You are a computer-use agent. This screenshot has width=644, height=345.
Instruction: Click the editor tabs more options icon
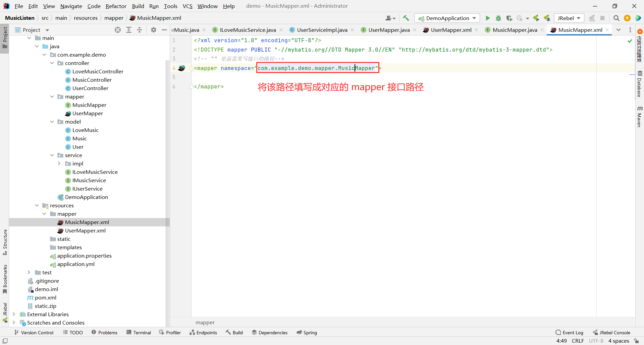[630, 30]
